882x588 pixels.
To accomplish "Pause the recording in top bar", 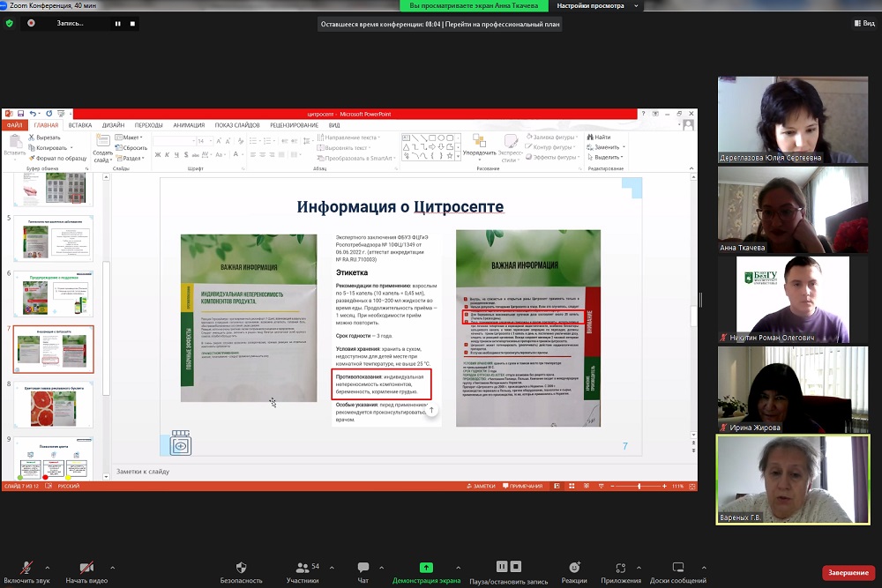I will tap(117, 24).
